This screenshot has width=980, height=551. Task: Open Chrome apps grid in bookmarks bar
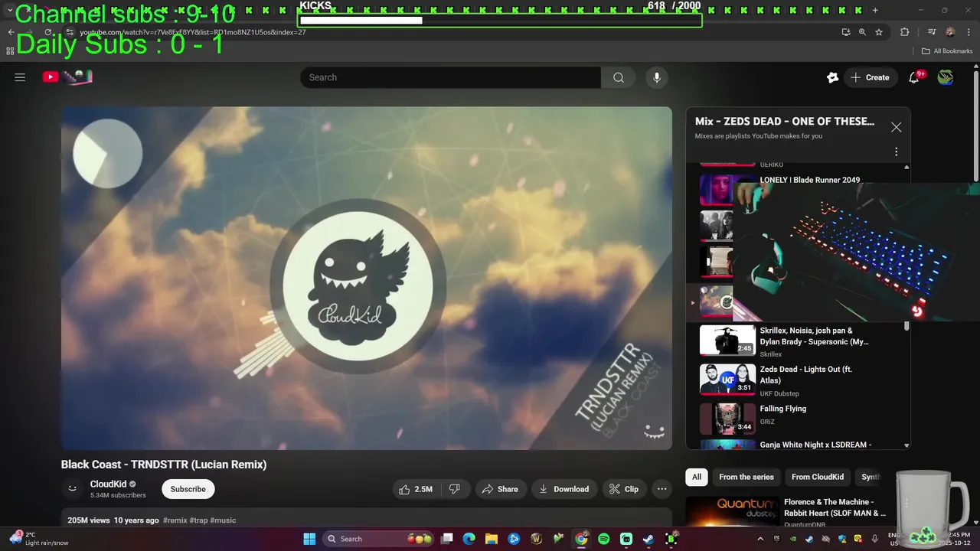pyautogui.click(x=10, y=51)
